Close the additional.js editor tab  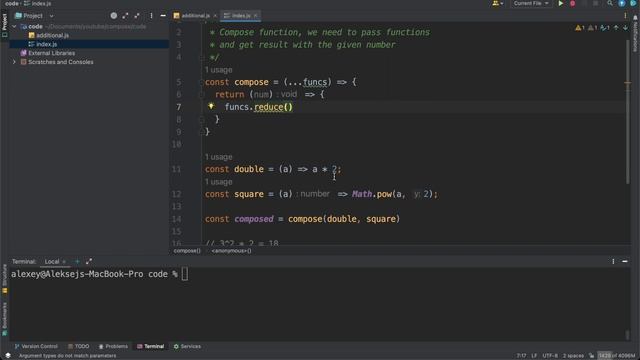click(x=215, y=16)
